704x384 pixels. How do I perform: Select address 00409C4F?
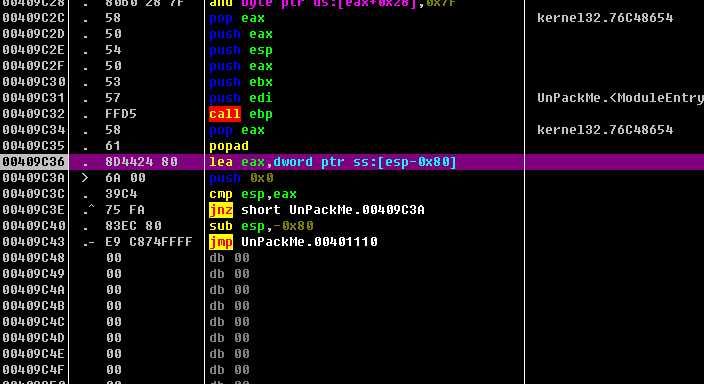click(34, 370)
